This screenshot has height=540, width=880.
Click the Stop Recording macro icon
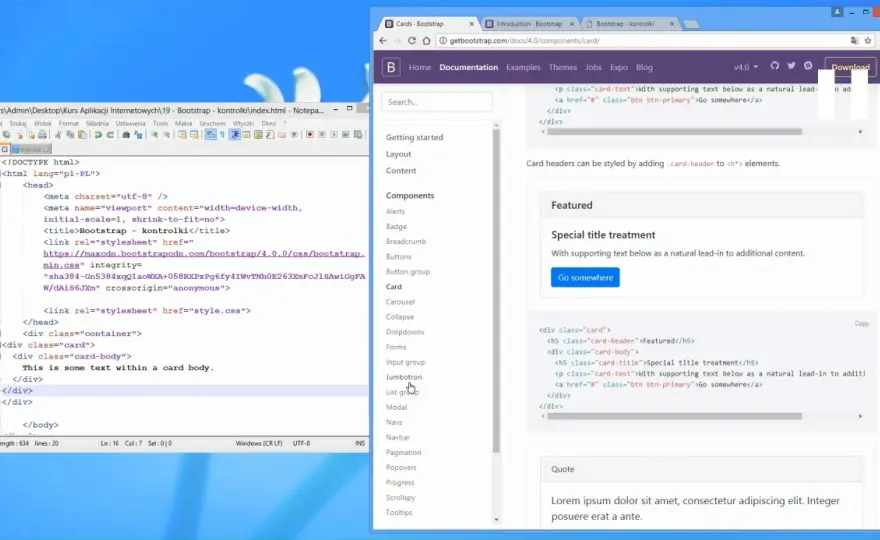[x=322, y=135]
